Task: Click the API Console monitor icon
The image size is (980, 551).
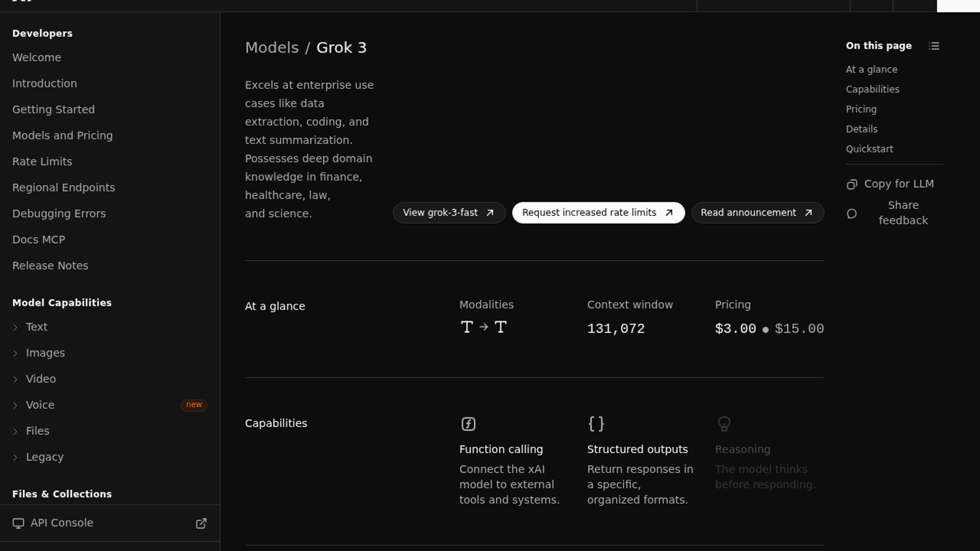Action: tap(18, 523)
